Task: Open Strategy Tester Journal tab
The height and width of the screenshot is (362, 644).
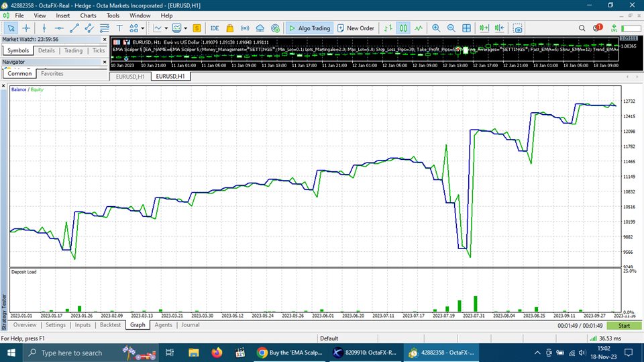Action: click(190, 325)
